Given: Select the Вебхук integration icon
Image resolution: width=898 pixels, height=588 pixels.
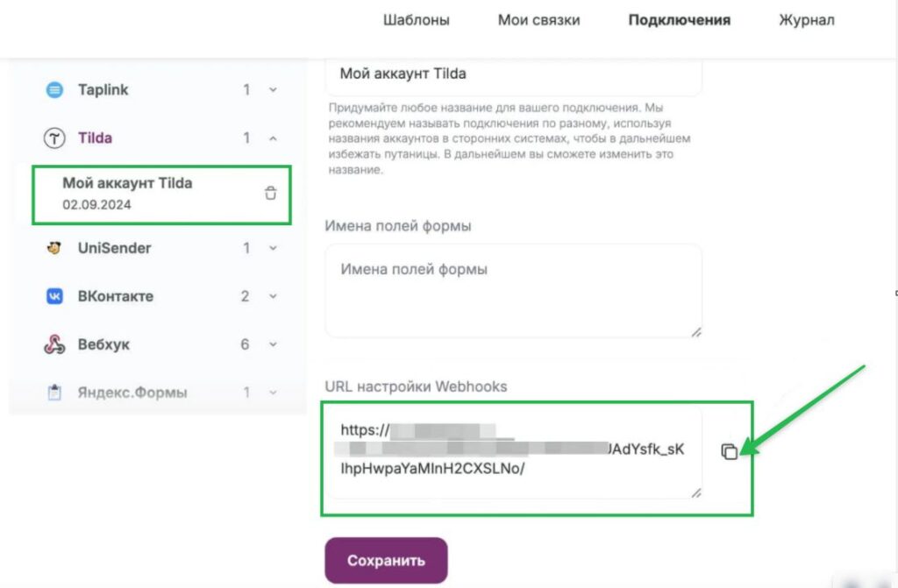Looking at the screenshot, I should [54, 344].
